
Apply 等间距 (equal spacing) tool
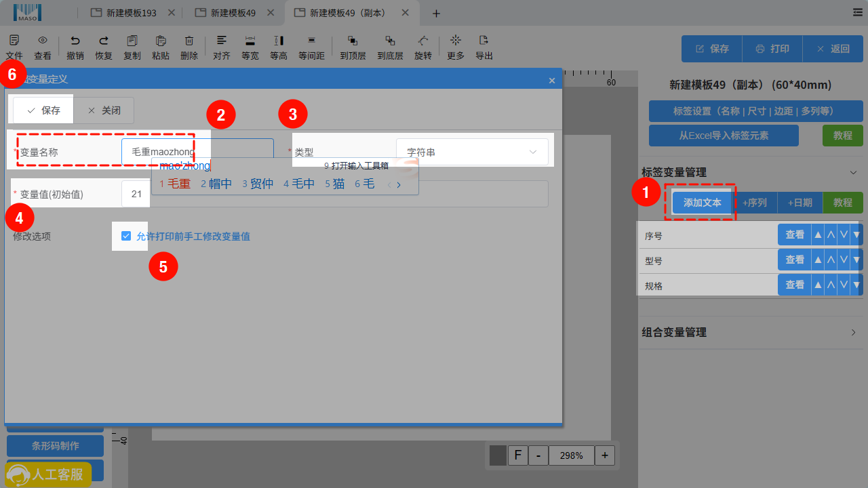coord(311,47)
